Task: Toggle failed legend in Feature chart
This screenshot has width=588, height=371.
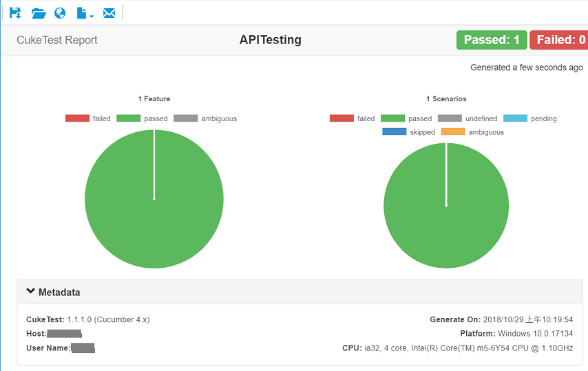Action: click(x=87, y=118)
